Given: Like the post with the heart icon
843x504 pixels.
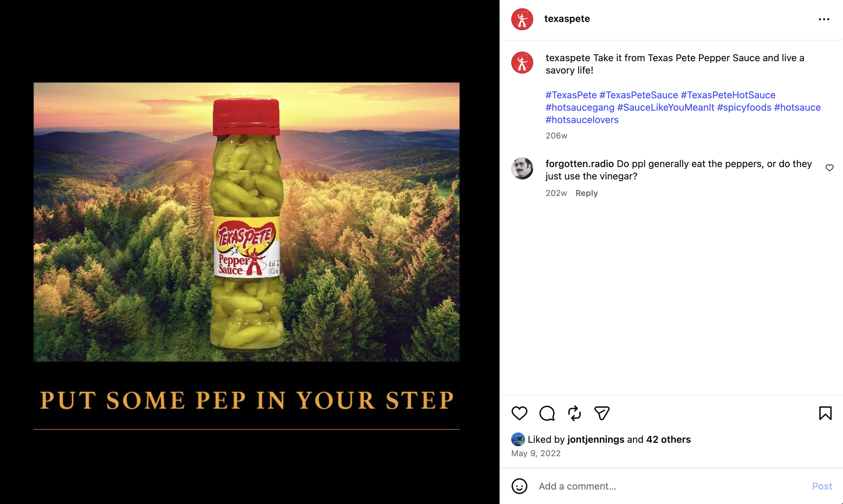Looking at the screenshot, I should coord(519,413).
